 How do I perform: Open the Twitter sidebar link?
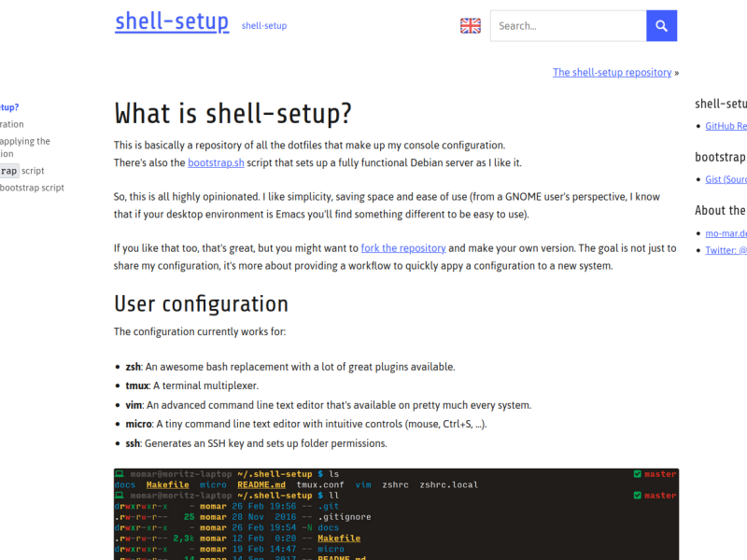726,250
